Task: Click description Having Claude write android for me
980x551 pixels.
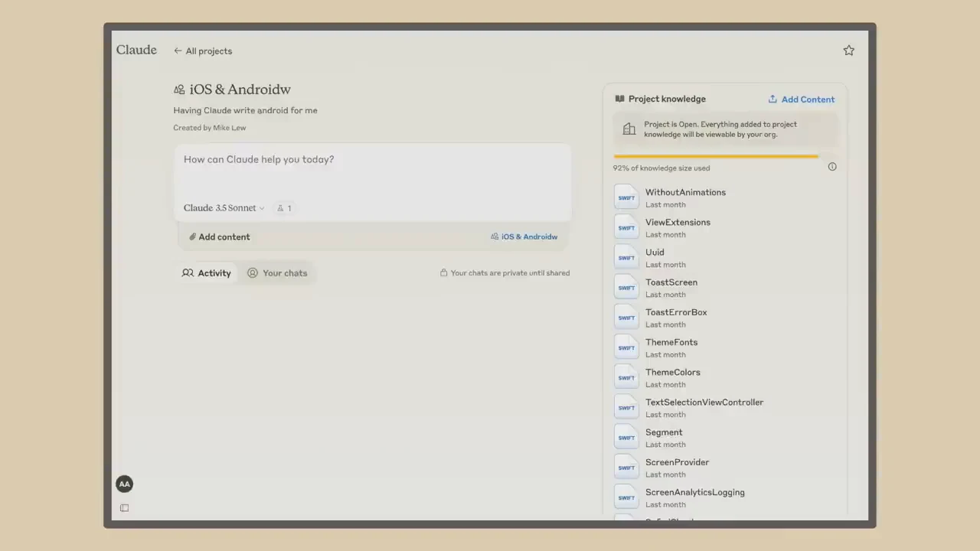Action: 245,110
